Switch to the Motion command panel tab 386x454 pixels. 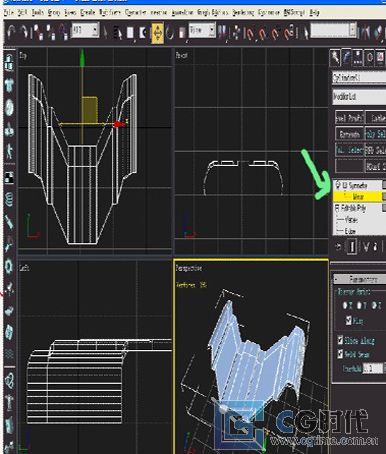(370, 58)
